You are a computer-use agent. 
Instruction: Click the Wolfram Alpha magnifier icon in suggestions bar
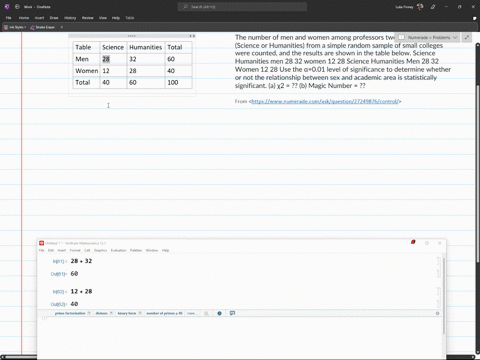click(x=206, y=313)
